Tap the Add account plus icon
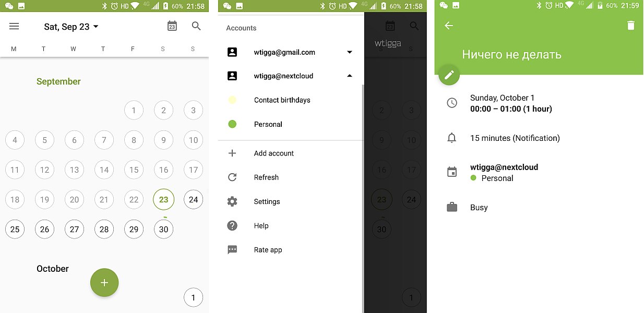 coord(232,153)
